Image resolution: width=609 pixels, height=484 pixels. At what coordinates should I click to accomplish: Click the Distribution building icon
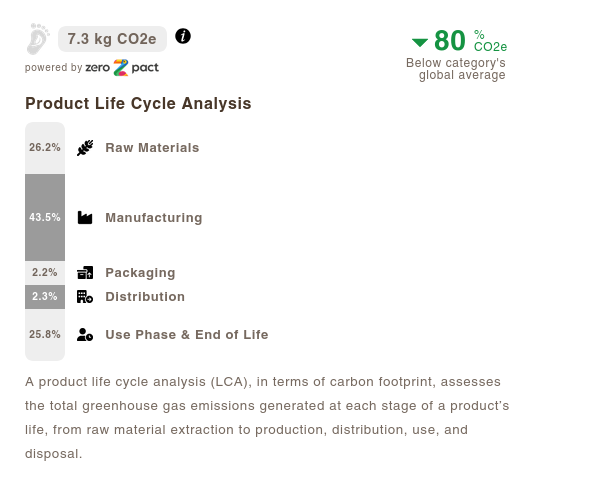pyautogui.click(x=85, y=297)
